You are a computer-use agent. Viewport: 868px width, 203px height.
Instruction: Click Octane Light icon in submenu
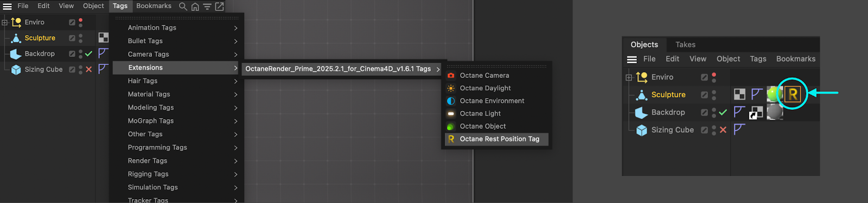(x=451, y=114)
